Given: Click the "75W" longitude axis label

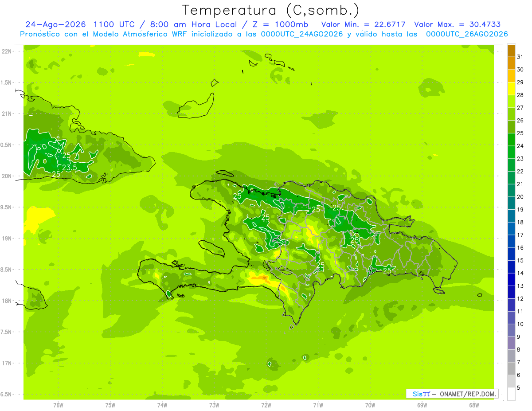Looking at the screenshot, I should click(x=110, y=405).
